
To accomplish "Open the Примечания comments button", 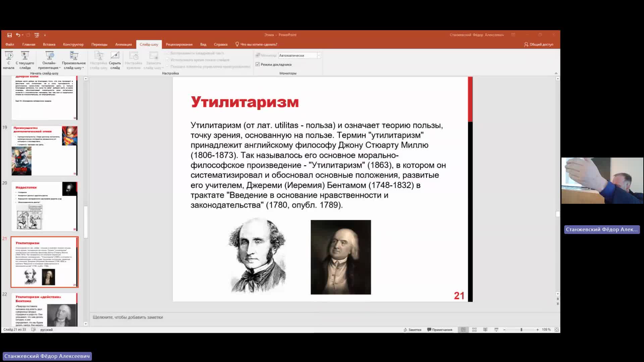I will (440, 329).
